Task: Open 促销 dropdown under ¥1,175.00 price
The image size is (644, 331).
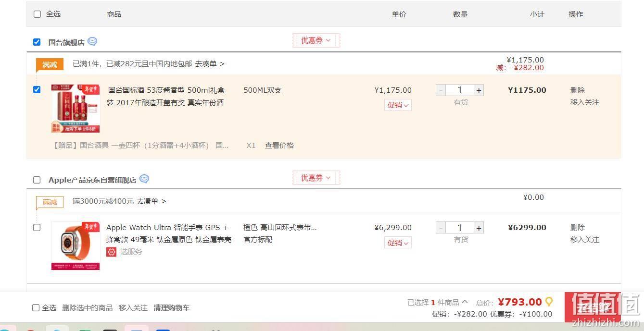Action: coord(398,105)
